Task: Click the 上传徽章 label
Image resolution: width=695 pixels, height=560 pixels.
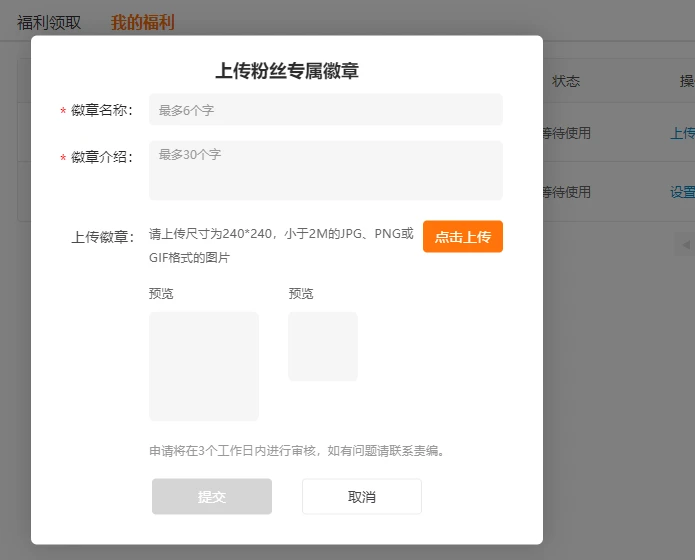Action: pos(102,237)
